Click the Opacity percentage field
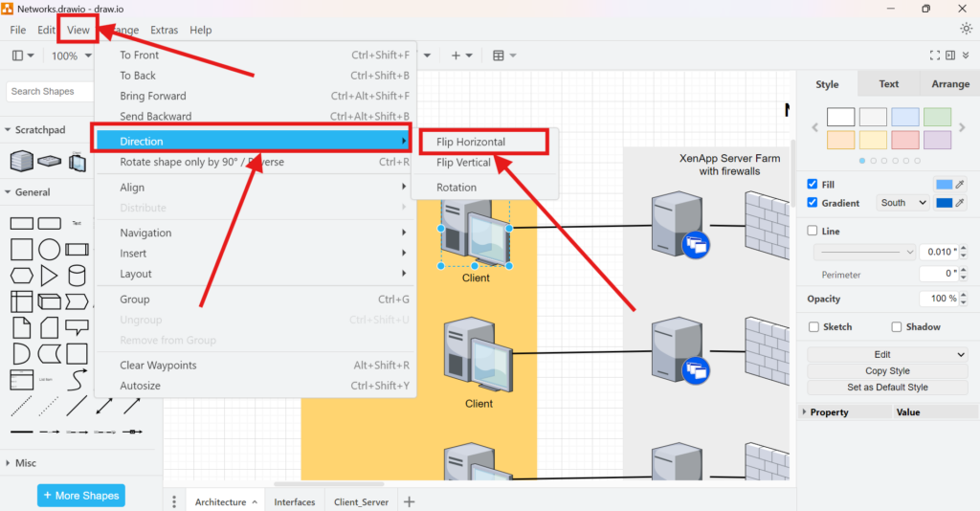The height and width of the screenshot is (511, 980). coord(939,299)
